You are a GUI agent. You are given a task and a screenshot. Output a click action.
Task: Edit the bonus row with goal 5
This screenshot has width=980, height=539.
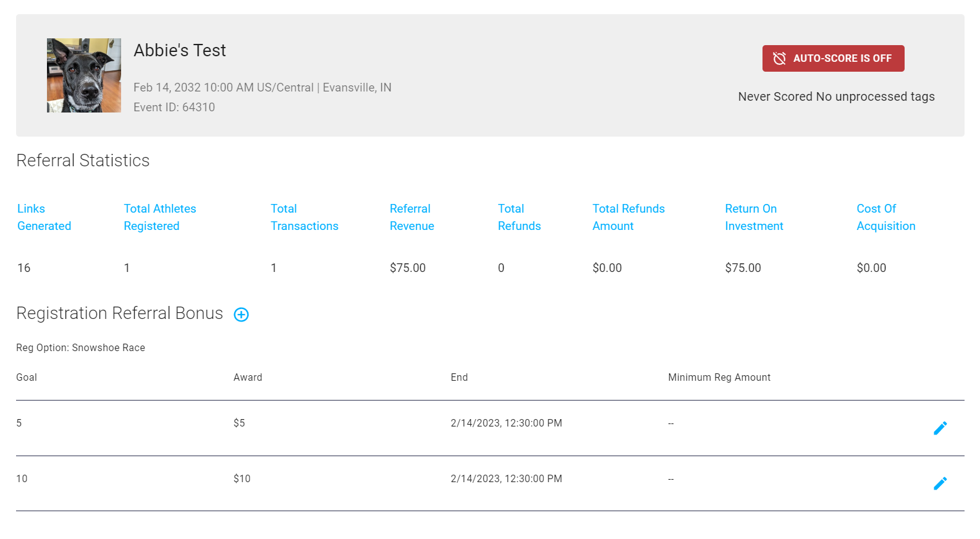pyautogui.click(x=940, y=428)
